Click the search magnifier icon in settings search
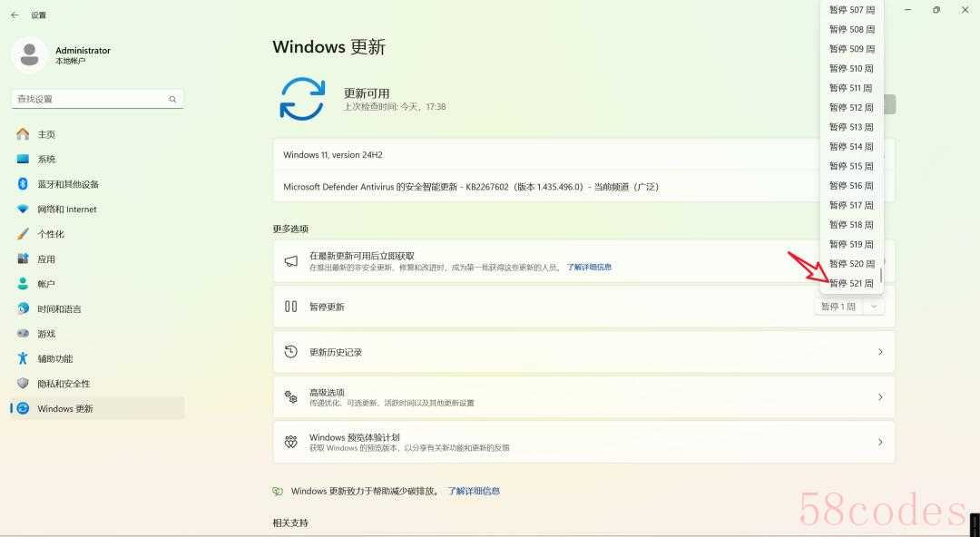The image size is (980, 537). 172,99
